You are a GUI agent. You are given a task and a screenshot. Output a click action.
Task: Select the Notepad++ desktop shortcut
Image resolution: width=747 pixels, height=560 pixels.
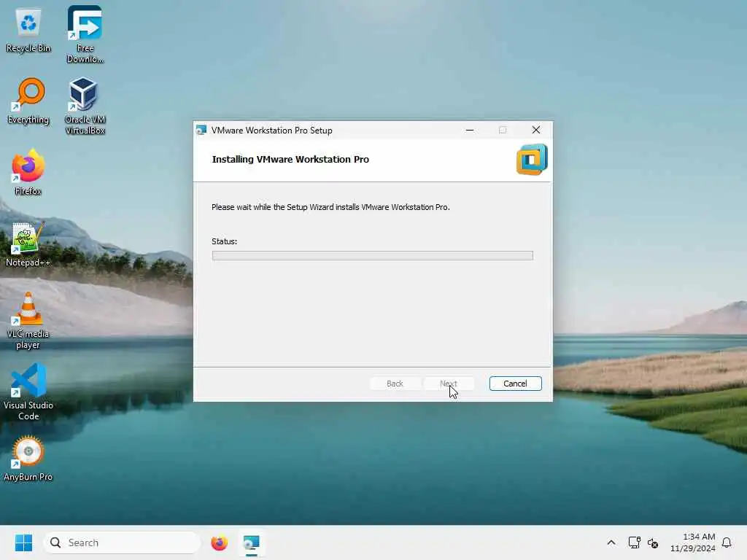click(x=28, y=244)
